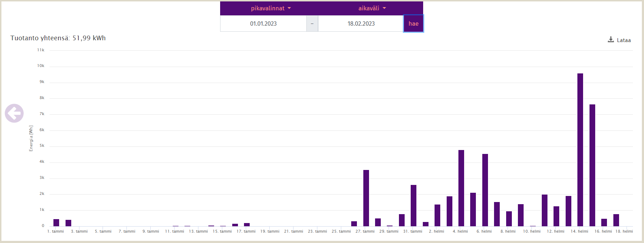This screenshot has height=243, width=644.
Task: Click the dash separator between dates
Action: [x=312, y=24]
